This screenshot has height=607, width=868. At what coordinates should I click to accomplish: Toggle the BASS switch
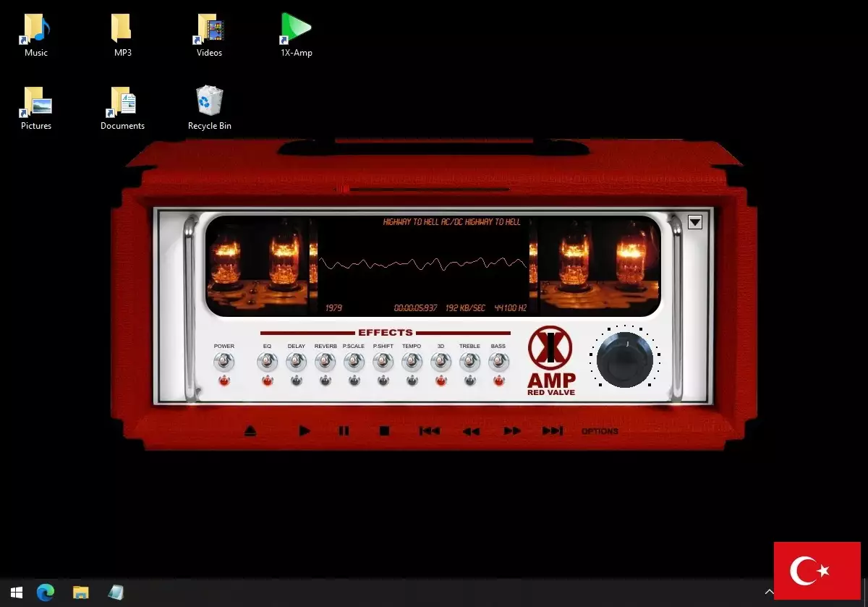[498, 362]
